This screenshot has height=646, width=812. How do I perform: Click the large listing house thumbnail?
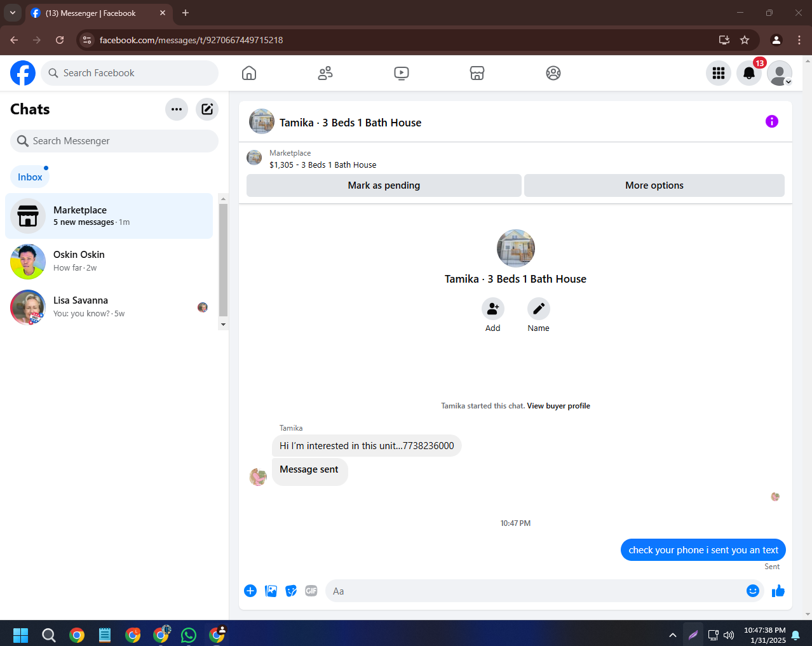[x=516, y=248]
